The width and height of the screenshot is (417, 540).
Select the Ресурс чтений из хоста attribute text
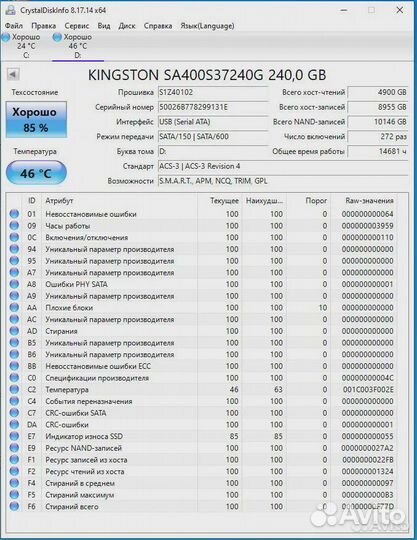pyautogui.click(x=85, y=471)
